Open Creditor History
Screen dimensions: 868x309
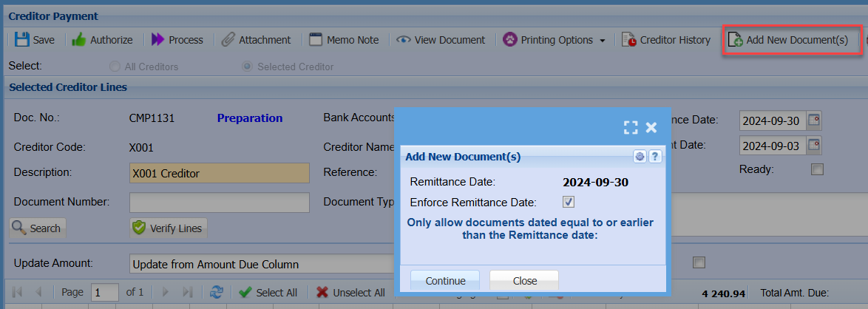click(666, 40)
